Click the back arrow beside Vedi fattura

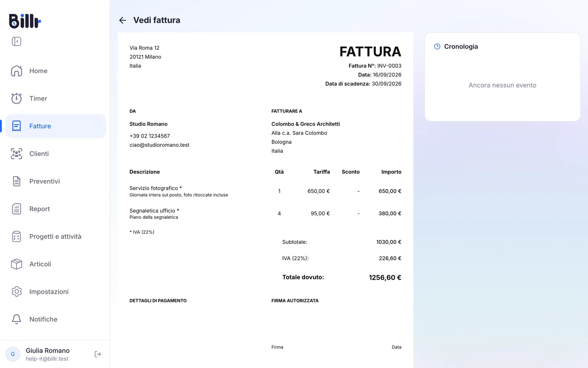click(123, 20)
